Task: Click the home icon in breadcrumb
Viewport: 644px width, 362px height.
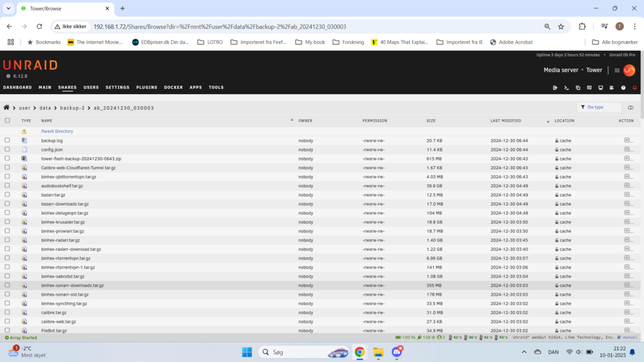Action: (6, 108)
